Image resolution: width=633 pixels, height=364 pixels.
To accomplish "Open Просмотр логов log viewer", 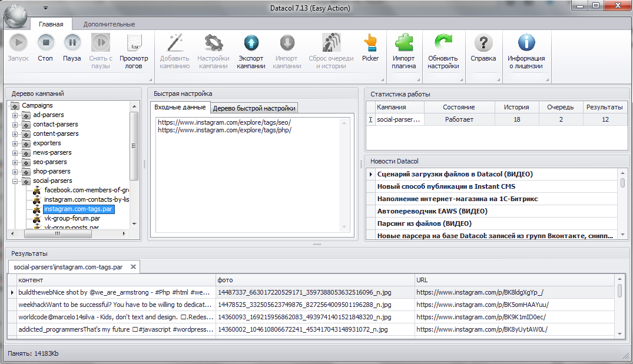I will (134, 43).
